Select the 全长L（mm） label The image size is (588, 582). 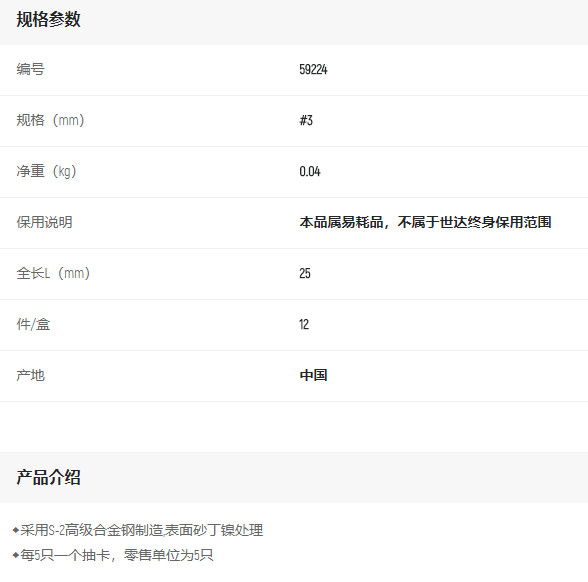tap(53, 273)
